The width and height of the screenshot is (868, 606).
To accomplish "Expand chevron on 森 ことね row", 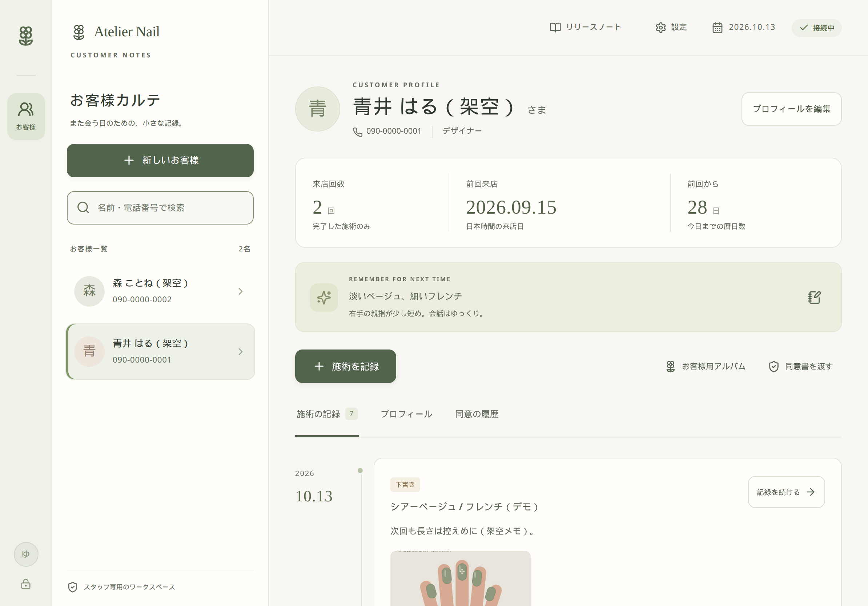I will (240, 291).
